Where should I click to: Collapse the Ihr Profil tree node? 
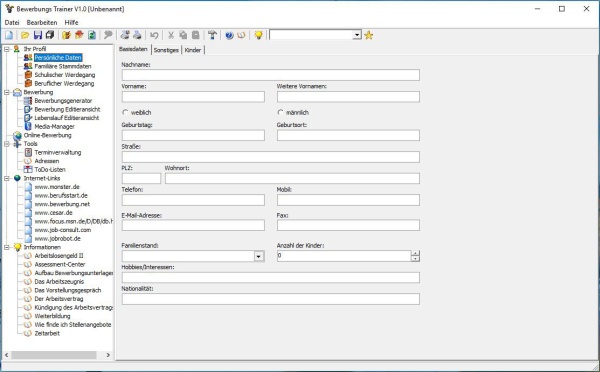[x=7, y=49]
